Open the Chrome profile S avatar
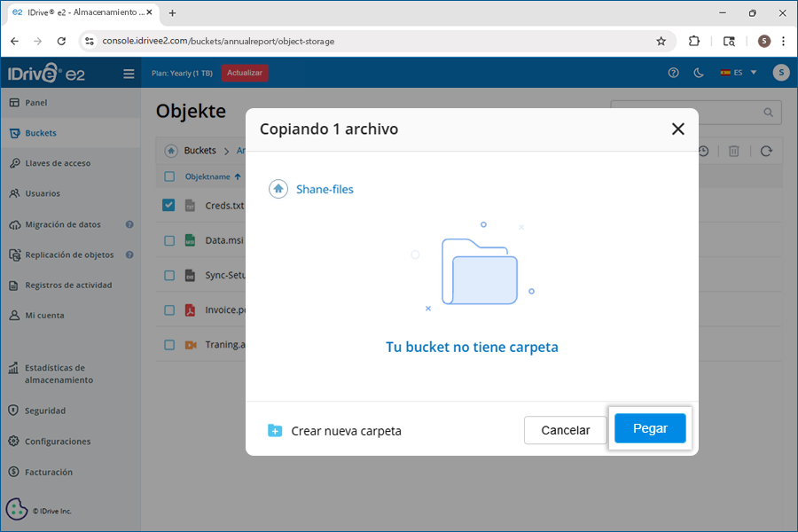This screenshot has width=798, height=532. point(764,42)
